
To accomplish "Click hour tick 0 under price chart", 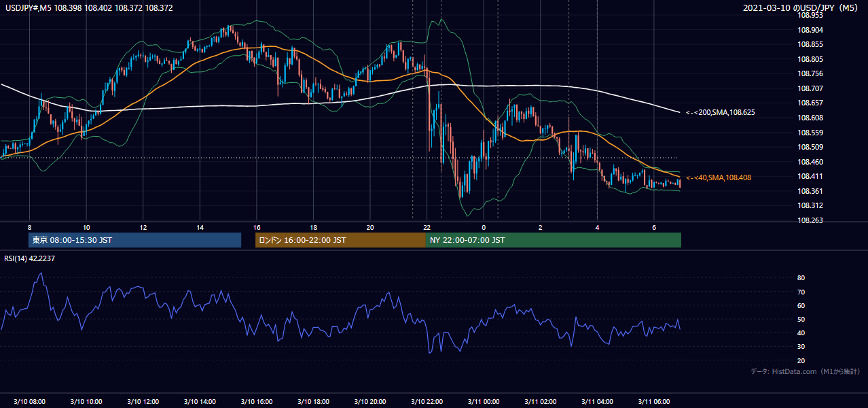I will pos(484,227).
